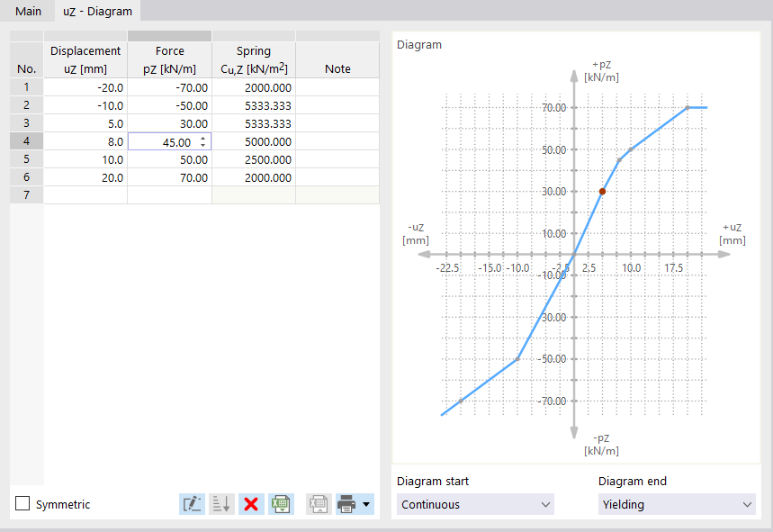773x532 pixels.
Task: Open the Diagram start dropdown
Action: tap(475, 504)
